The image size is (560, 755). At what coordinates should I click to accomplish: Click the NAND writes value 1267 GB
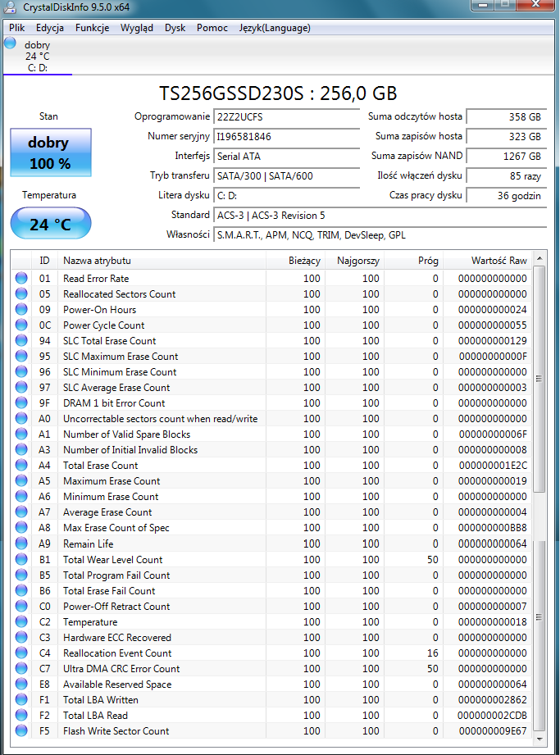coord(507,157)
